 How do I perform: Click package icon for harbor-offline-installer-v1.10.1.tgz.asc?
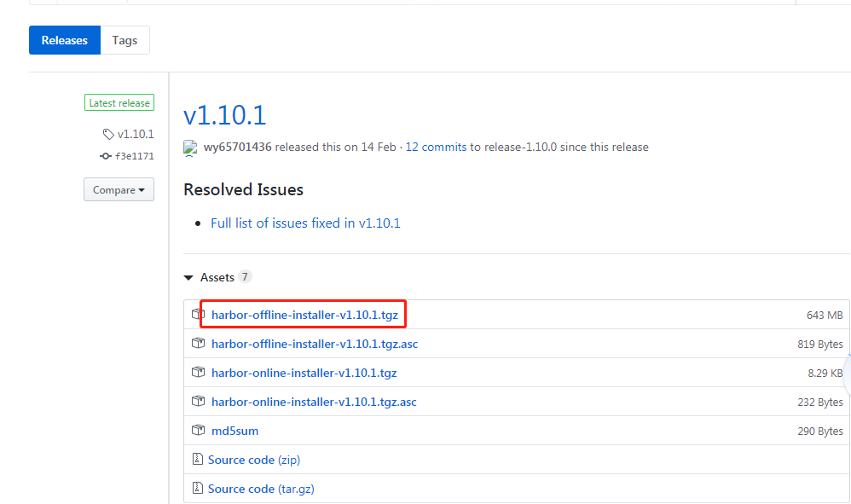[x=198, y=344]
